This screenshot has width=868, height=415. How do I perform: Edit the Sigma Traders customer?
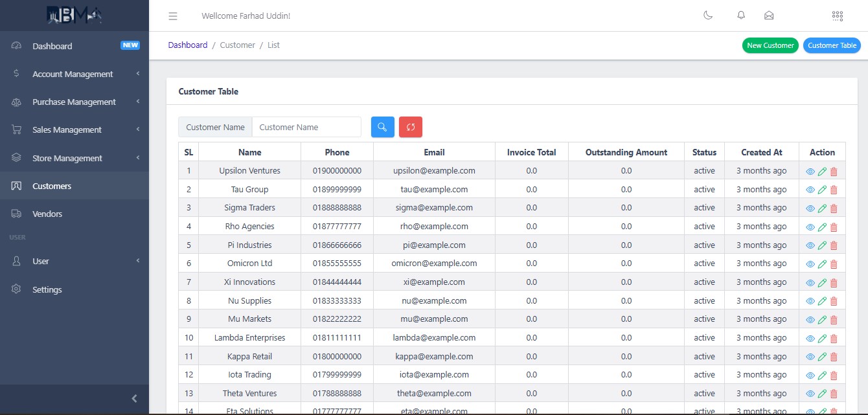click(822, 208)
